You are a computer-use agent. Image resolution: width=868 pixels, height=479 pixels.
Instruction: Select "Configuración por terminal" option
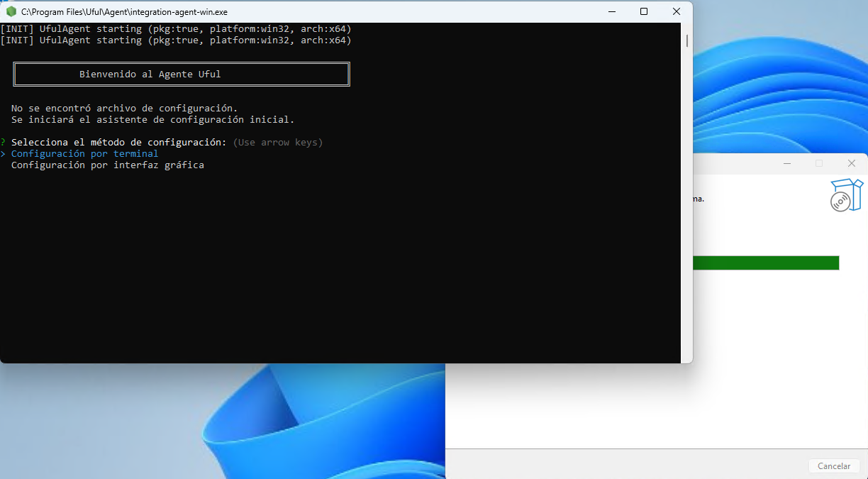(x=84, y=153)
